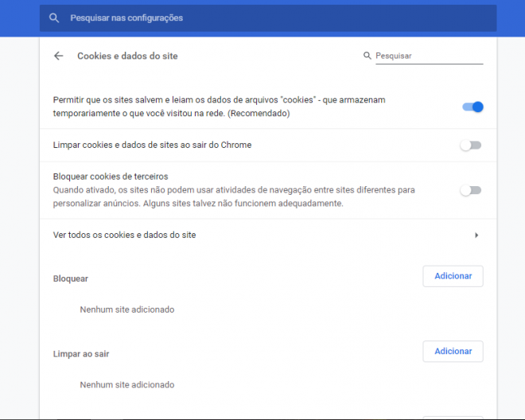This screenshot has height=420, width=525.
Task: Click the 'Ver todos os cookies e dados do site' text
Action: click(x=124, y=235)
